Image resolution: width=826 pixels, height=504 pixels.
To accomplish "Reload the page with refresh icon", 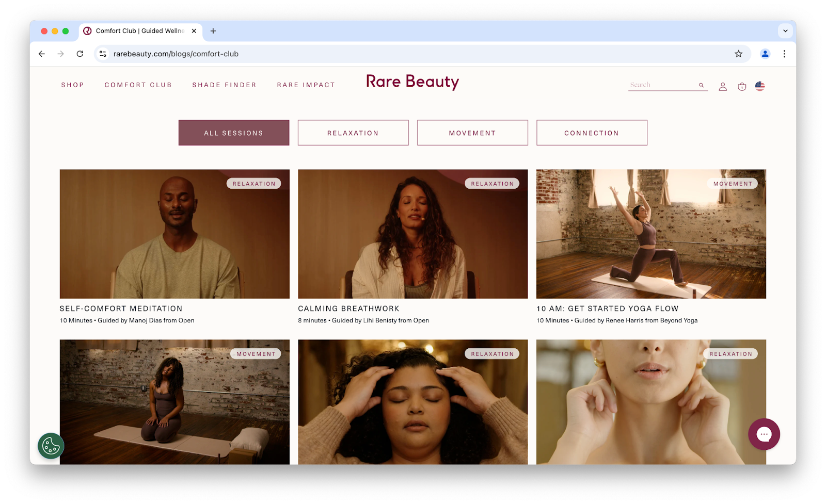I will tap(80, 54).
